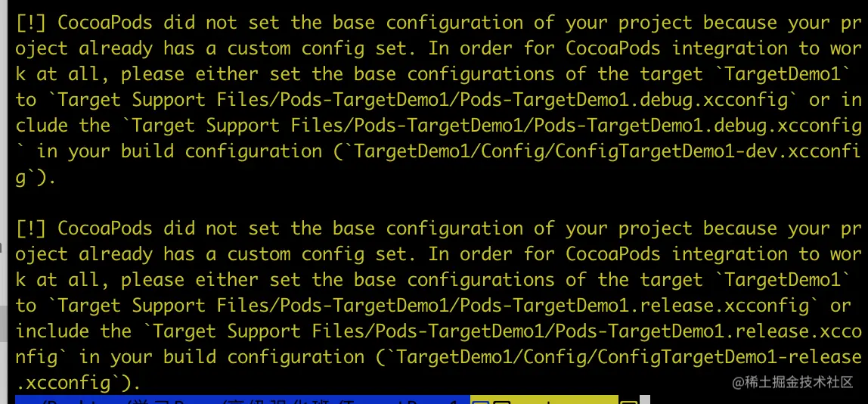Click "custom config set" in first warning
The height and width of the screenshot is (404, 868).
316,48
